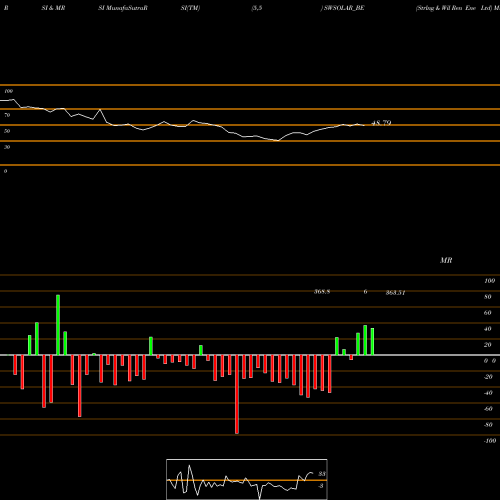The image size is (500, 500).
Task: Click the SWSOLAR_BE symbol text in header
Action: [344, 8]
